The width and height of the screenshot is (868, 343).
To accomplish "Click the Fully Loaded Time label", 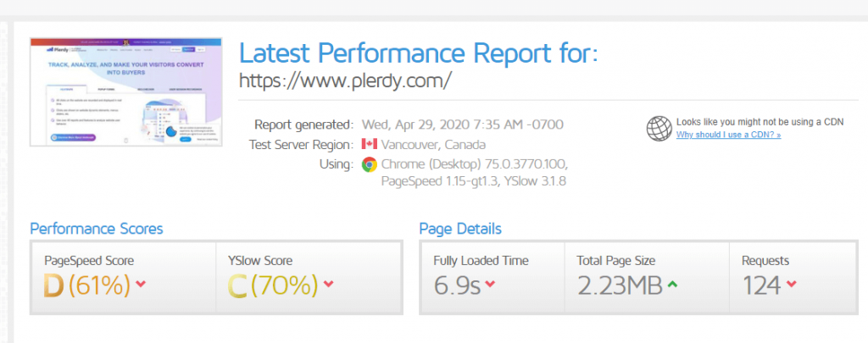I will coord(481,261).
